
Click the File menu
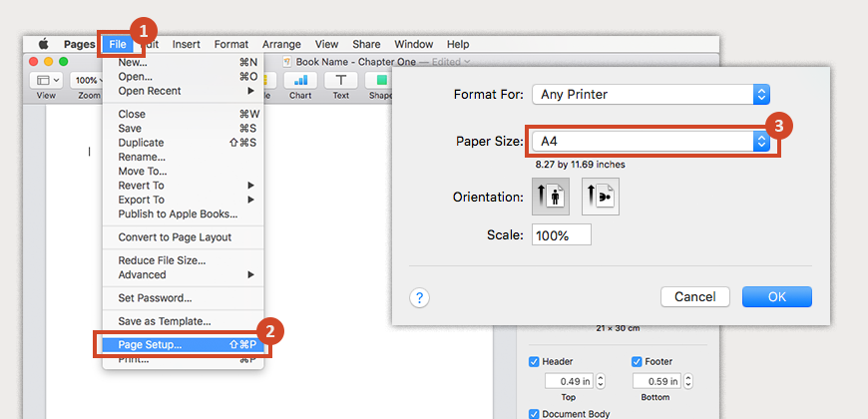(118, 44)
